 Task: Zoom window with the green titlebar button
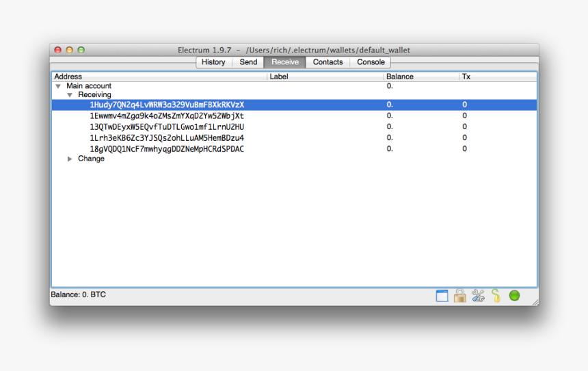[81, 50]
